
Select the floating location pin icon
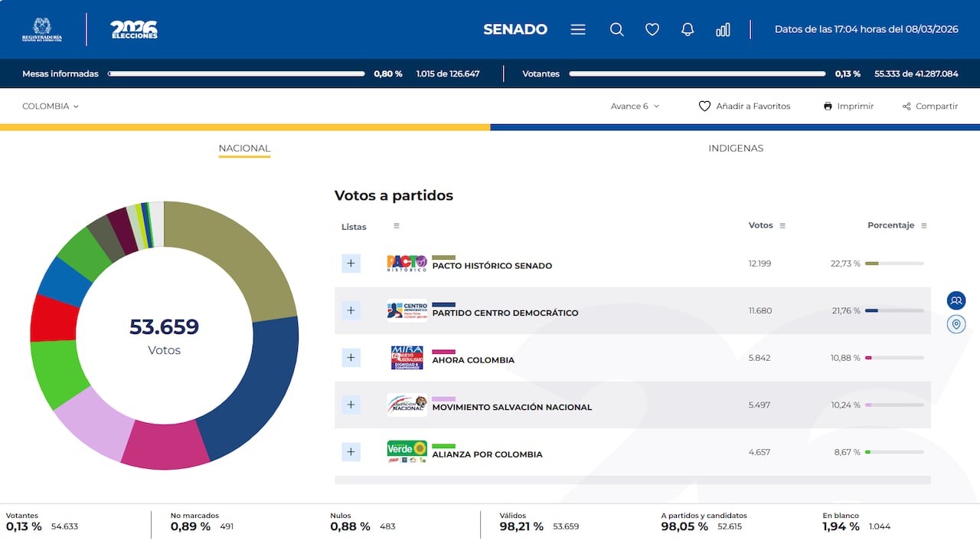click(x=955, y=324)
